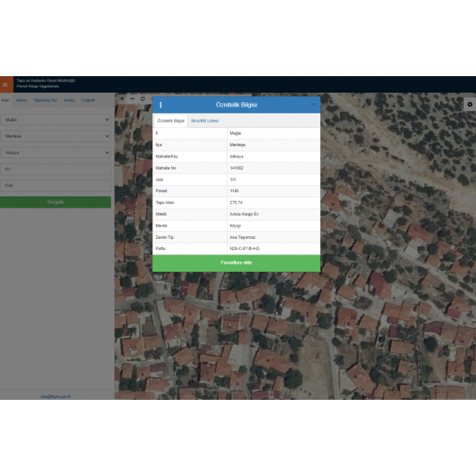Open the Bina/BB Listesi tab
Image resolution: width=476 pixels, height=476 pixels.
pos(204,121)
